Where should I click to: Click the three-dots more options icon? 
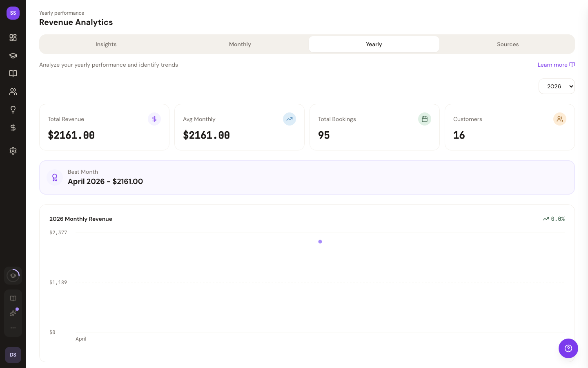[13, 328]
